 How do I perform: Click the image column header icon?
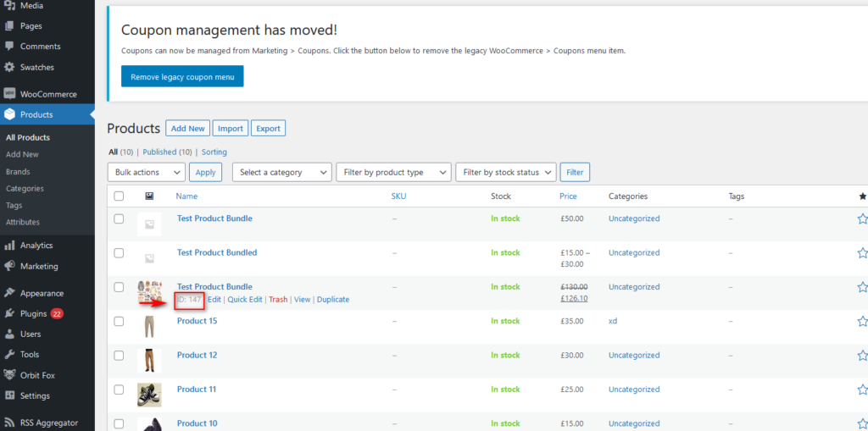coord(149,196)
